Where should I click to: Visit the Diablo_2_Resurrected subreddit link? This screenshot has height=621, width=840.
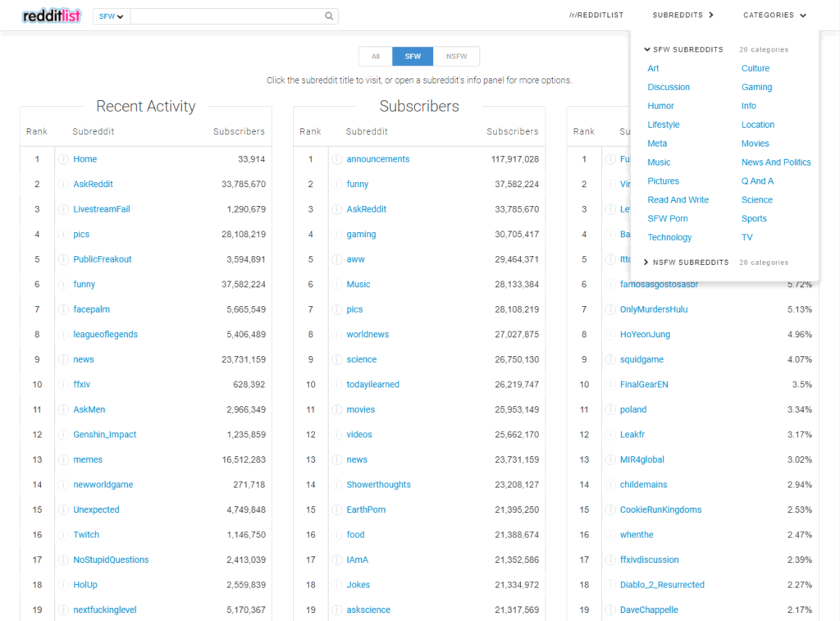tap(662, 585)
